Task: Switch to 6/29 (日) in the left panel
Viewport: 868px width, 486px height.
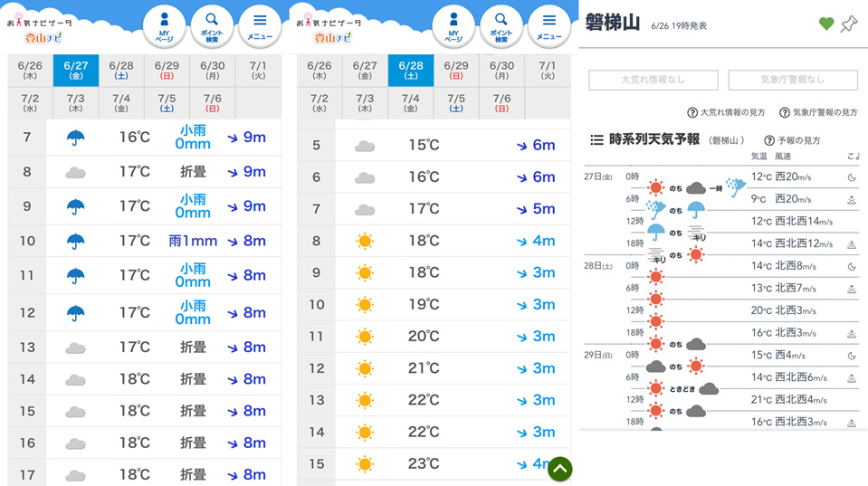Action: tap(167, 71)
